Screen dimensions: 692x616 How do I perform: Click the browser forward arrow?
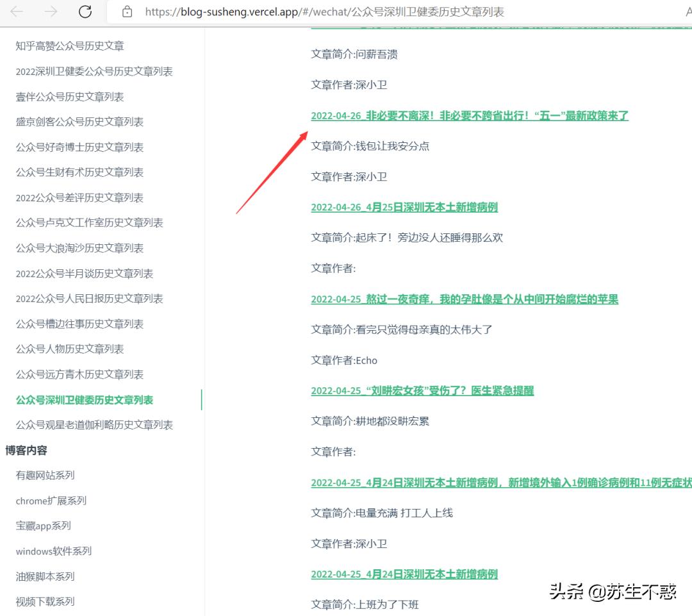coord(51,12)
